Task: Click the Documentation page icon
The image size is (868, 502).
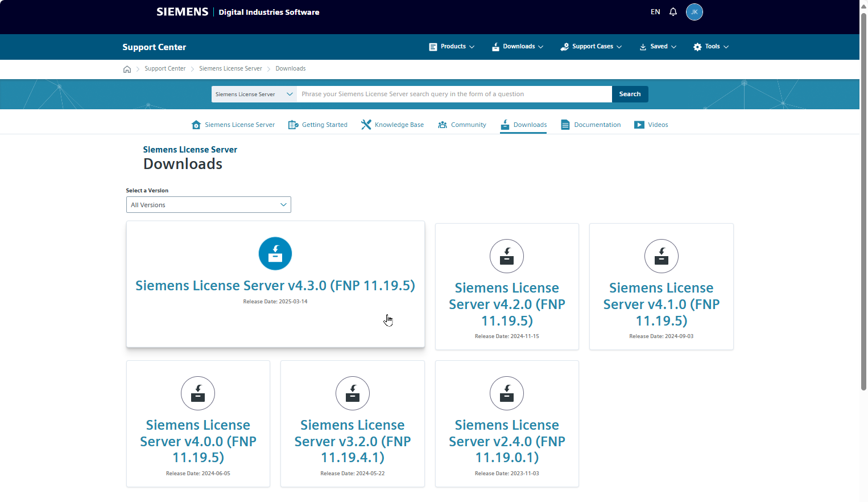Action: click(565, 125)
